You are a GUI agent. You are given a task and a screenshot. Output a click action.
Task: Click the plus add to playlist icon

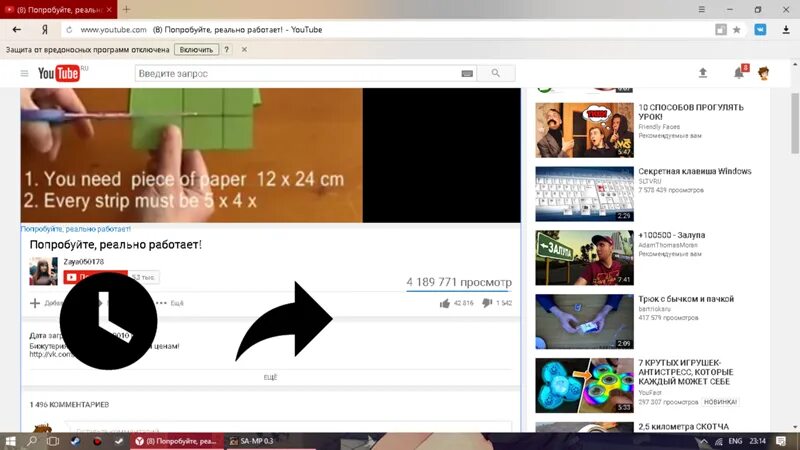click(35, 303)
